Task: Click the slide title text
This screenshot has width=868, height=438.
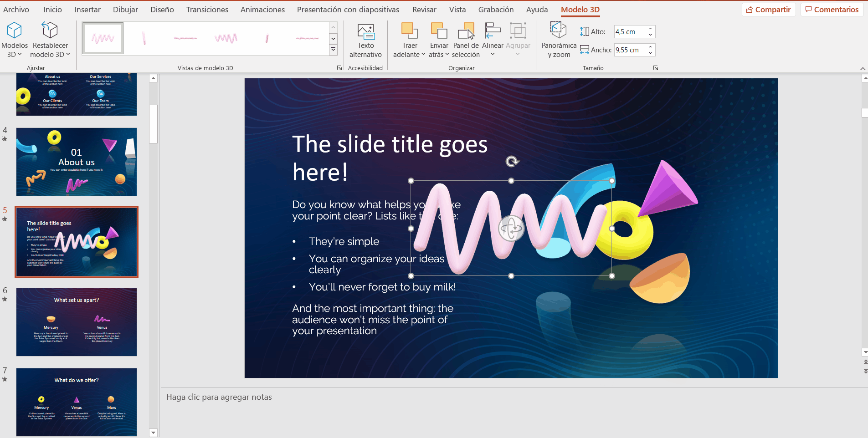Action: point(390,158)
